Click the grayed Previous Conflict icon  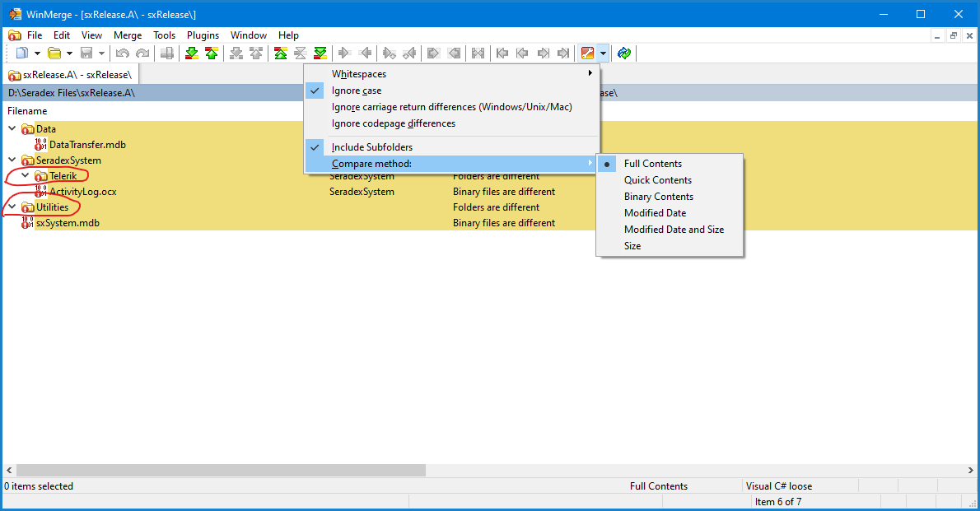(x=256, y=53)
